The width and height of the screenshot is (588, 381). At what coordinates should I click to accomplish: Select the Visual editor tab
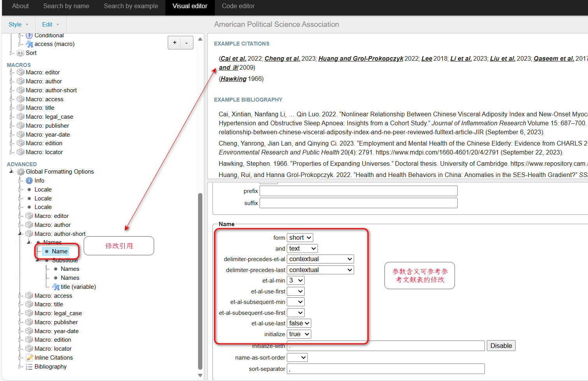190,7
